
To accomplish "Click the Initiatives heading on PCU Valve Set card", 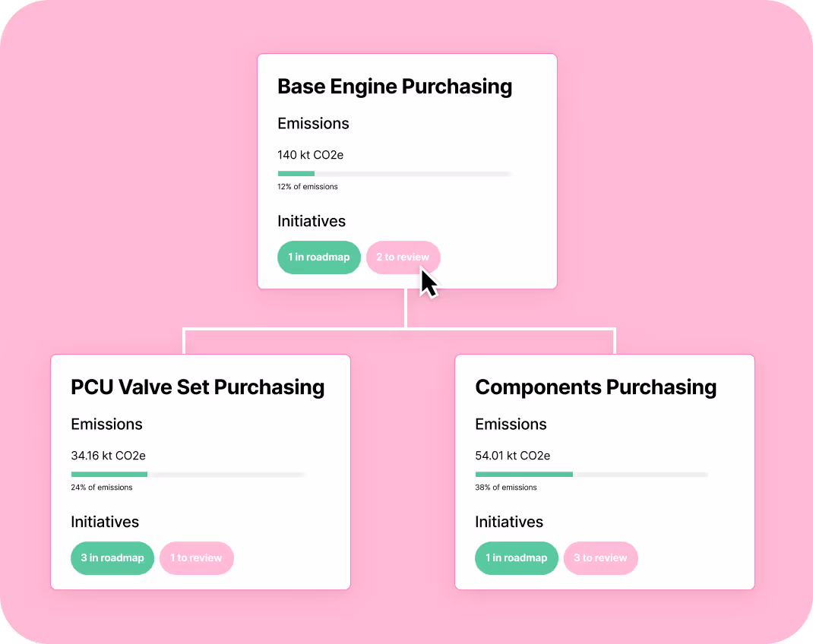I will [105, 522].
